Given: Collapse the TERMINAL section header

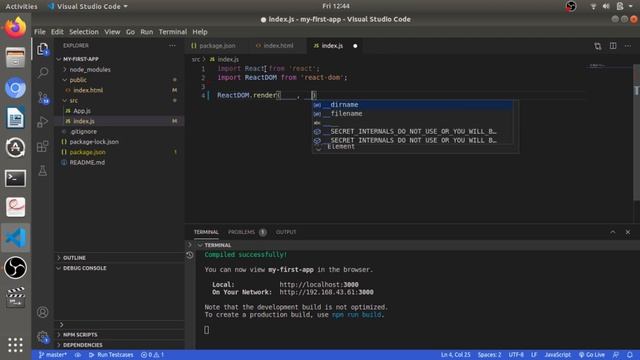Looking at the screenshot, I should (x=218, y=245).
